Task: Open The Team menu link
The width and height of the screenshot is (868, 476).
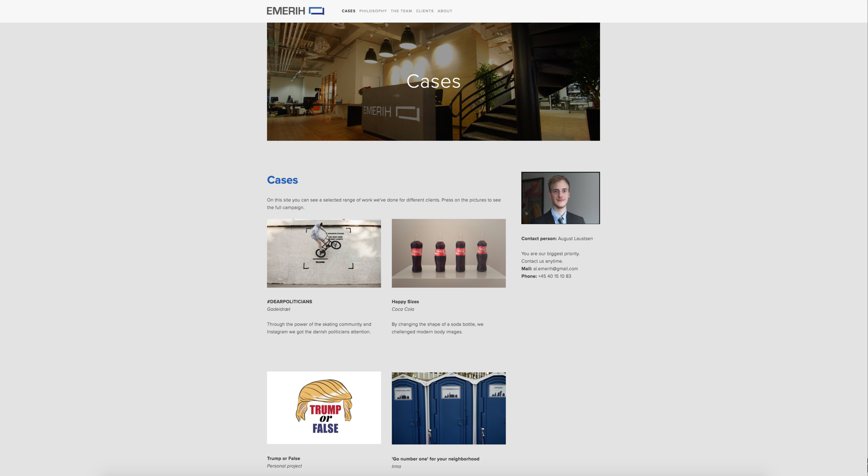Action: tap(401, 11)
